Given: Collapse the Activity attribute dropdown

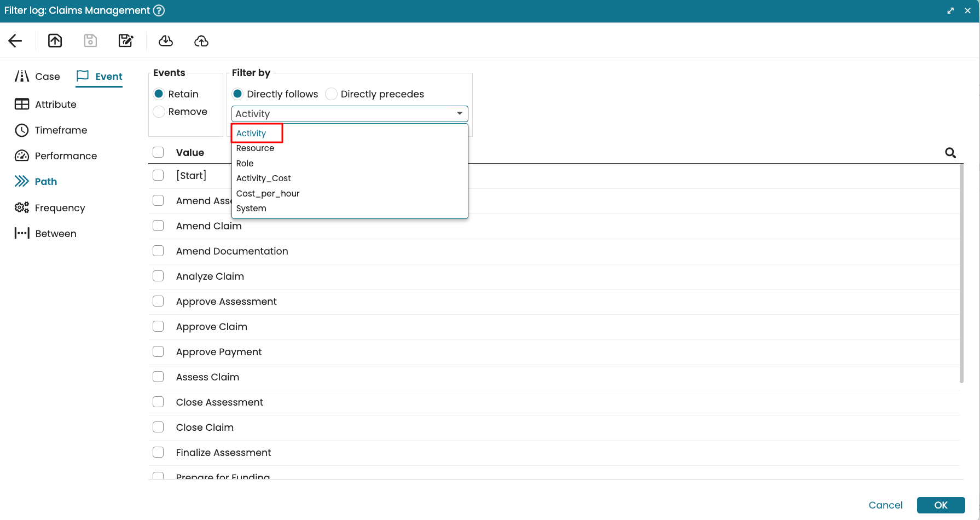Looking at the screenshot, I should (459, 114).
